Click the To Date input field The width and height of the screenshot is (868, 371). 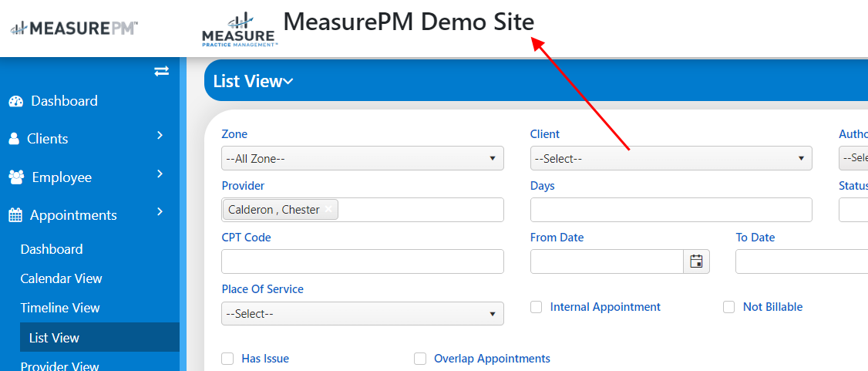[802, 261]
